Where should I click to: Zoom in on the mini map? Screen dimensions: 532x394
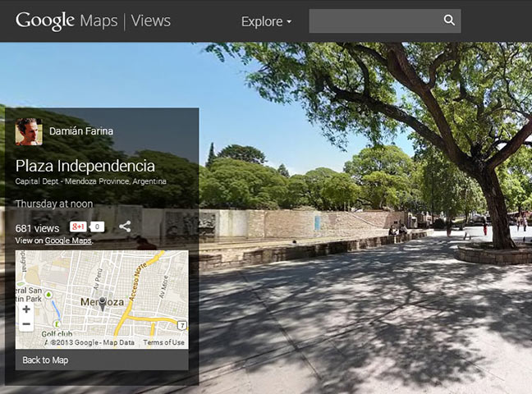pos(26,309)
